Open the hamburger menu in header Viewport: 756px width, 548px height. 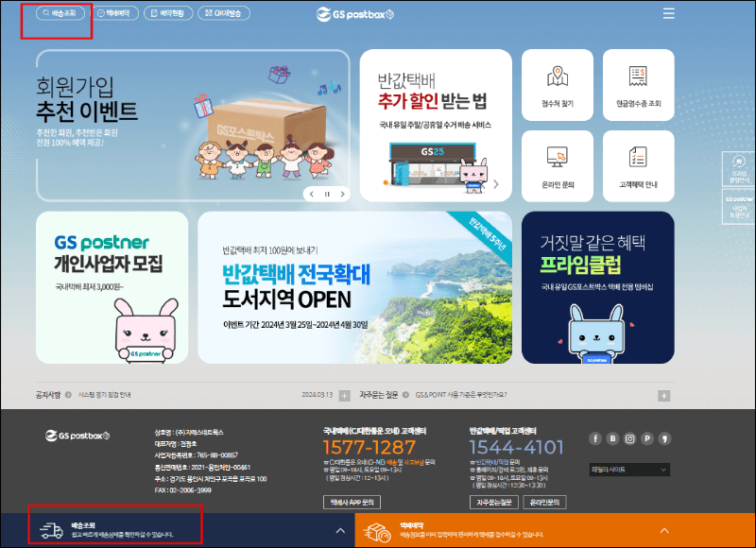[669, 13]
